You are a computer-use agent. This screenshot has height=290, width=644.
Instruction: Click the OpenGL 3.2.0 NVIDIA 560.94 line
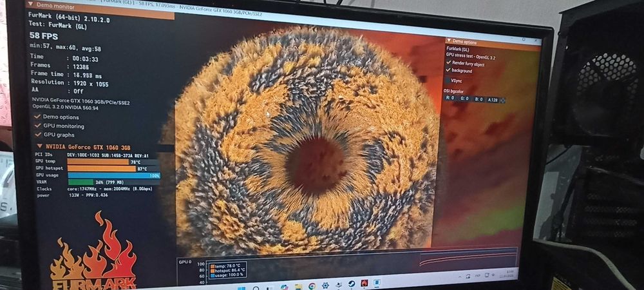click(x=65, y=108)
